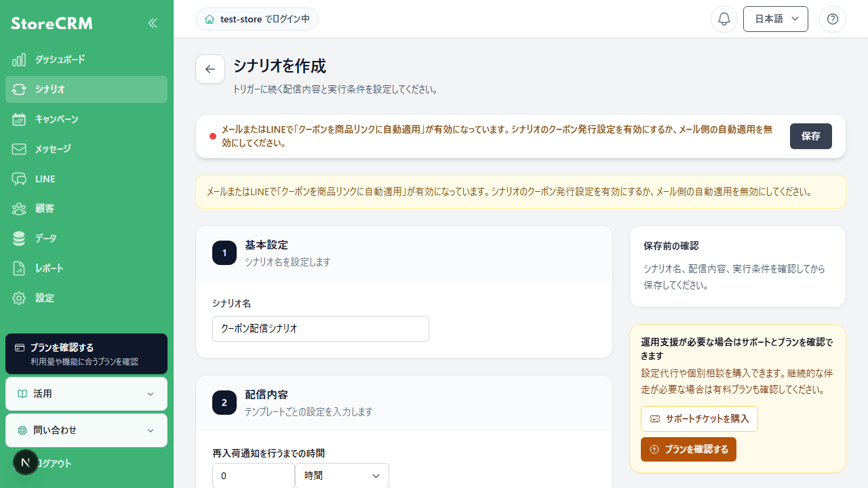Screen dimensions: 868x488
Task: Click the credit card icon in plan banner
Action: [x=20, y=348]
